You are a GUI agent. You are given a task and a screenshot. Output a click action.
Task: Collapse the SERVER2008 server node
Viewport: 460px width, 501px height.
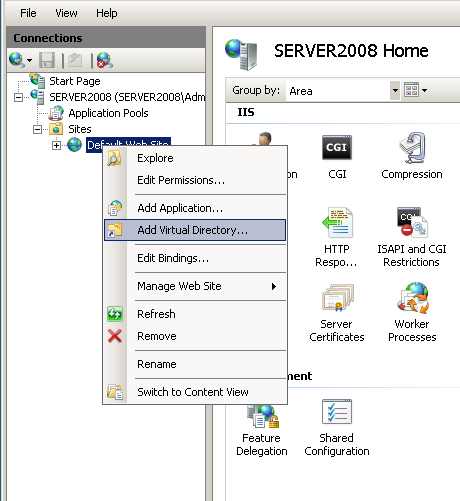click(18, 97)
